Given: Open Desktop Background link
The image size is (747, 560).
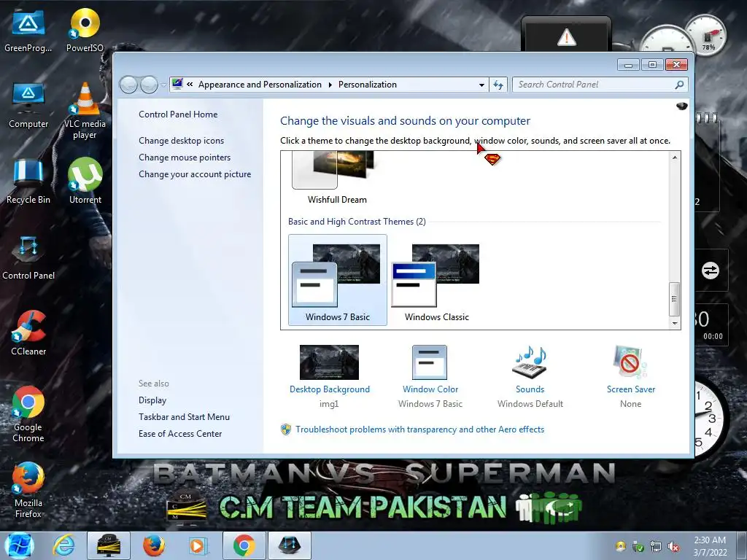Looking at the screenshot, I should click(329, 389).
